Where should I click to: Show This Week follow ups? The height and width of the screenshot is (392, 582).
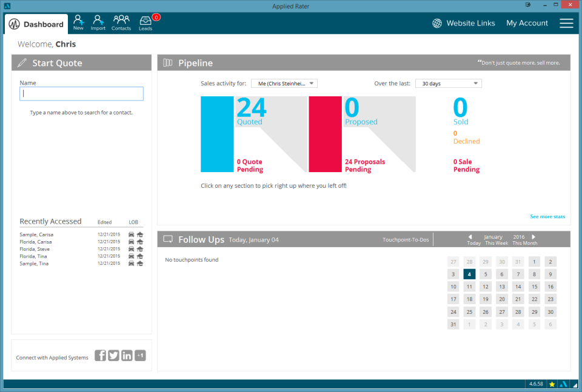tap(497, 243)
